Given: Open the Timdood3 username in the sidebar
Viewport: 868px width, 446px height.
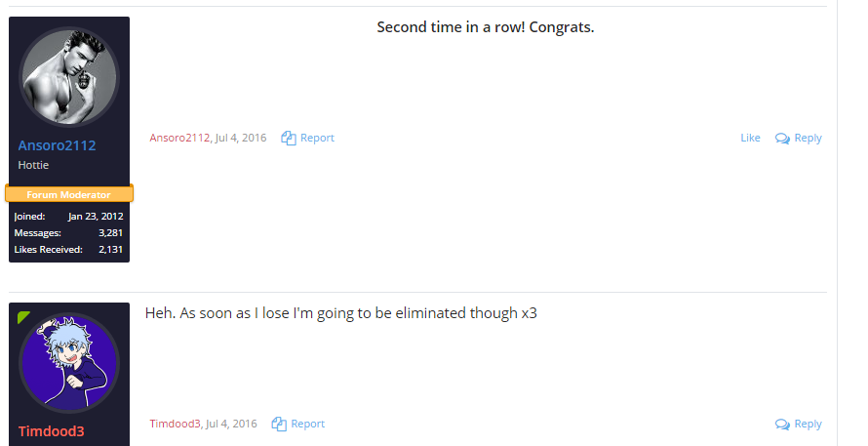Looking at the screenshot, I should coord(51,431).
